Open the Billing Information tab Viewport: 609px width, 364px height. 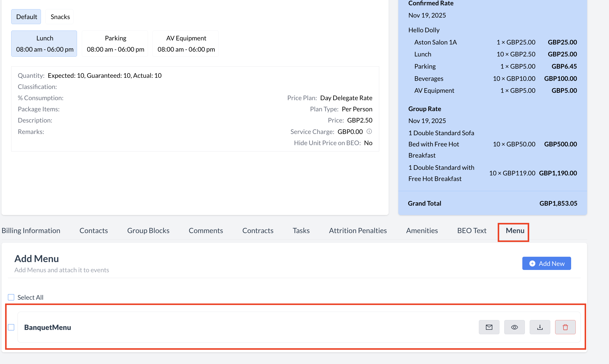(x=31, y=231)
